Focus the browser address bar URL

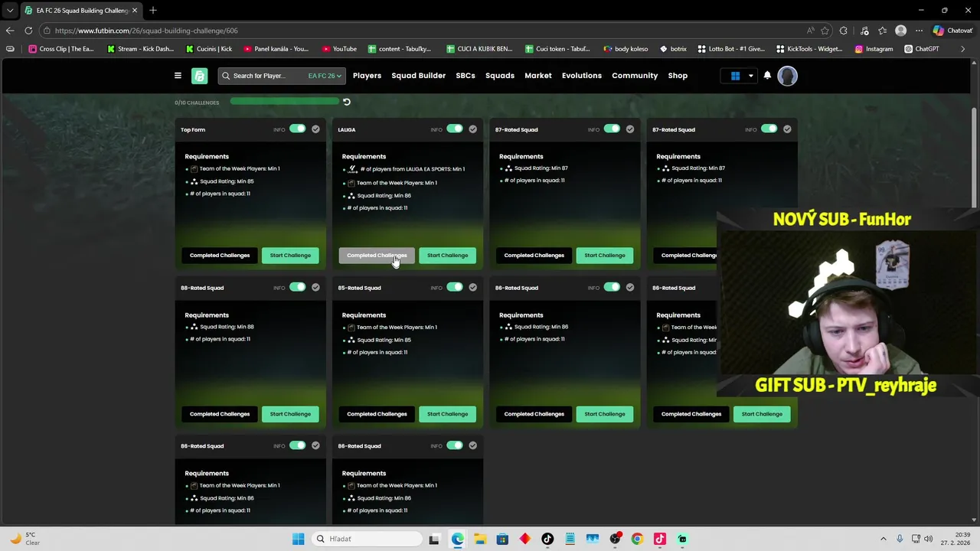[146, 31]
